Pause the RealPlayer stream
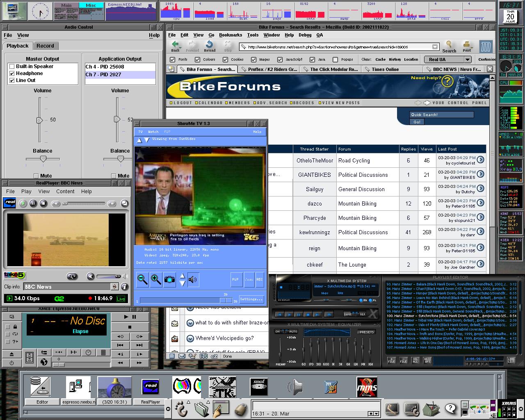The width and height of the screenshot is (525, 420). [x=33, y=203]
